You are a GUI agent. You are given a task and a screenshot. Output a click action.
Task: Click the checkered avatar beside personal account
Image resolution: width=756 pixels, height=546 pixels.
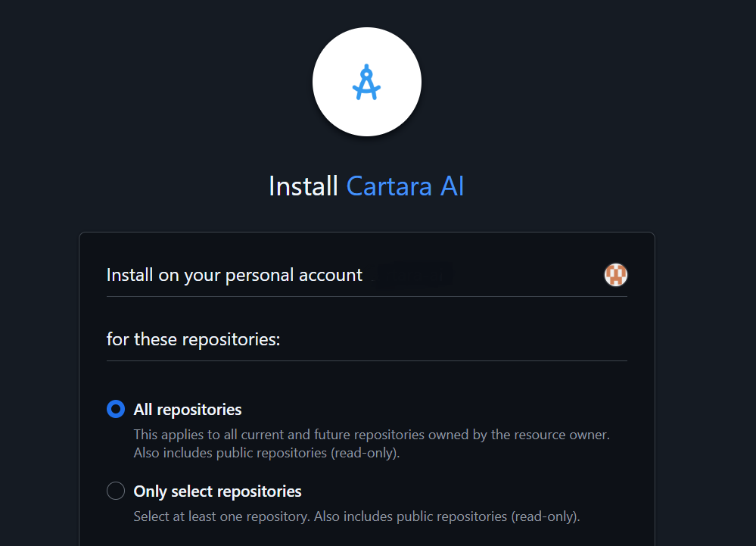point(615,275)
